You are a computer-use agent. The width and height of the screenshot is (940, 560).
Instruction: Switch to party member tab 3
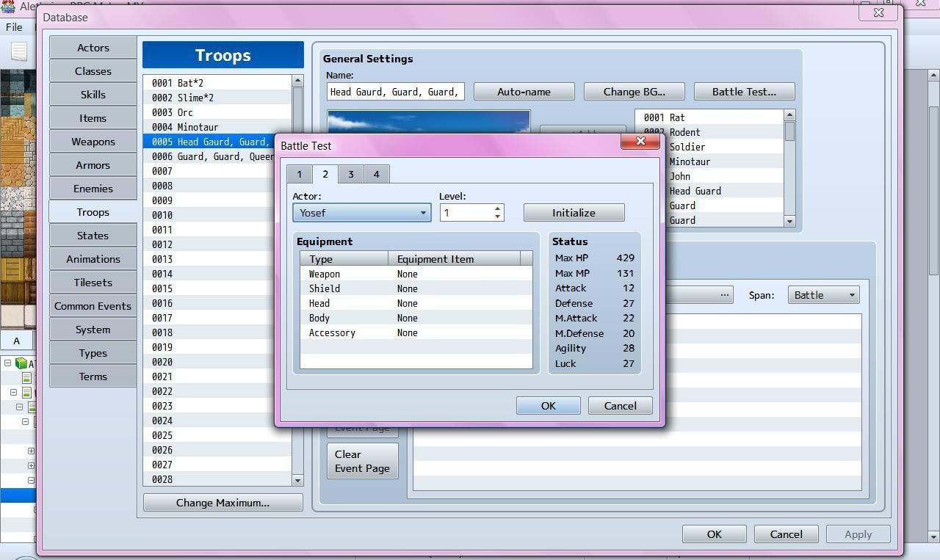(350, 174)
